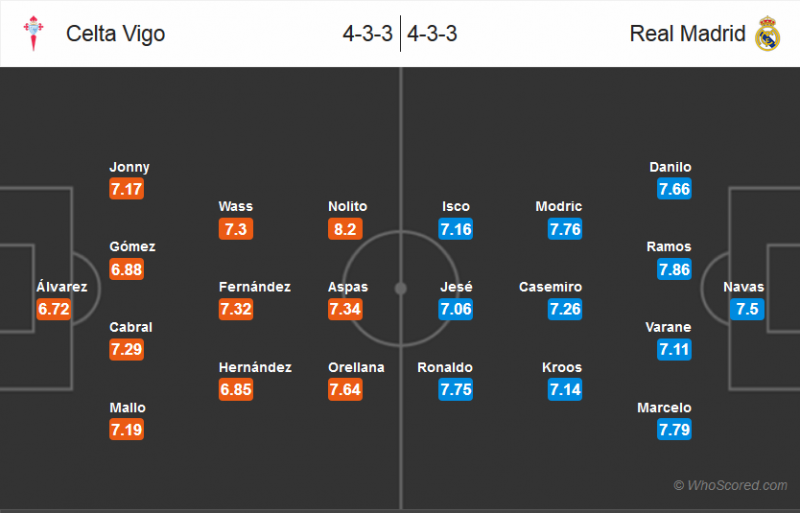This screenshot has height=513, width=800.
Task: Select Danilo's 7.66 rating badge
Action: coord(674,189)
